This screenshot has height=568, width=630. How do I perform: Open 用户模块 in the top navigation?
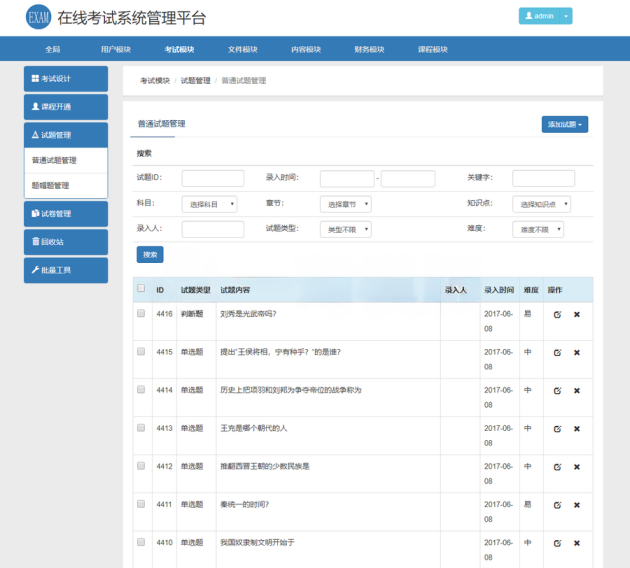[116, 49]
